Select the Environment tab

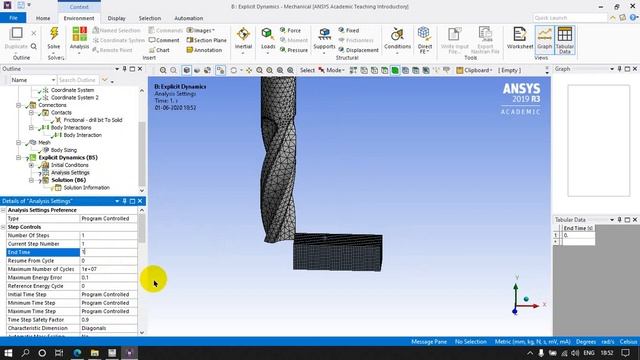pyautogui.click(x=79, y=18)
